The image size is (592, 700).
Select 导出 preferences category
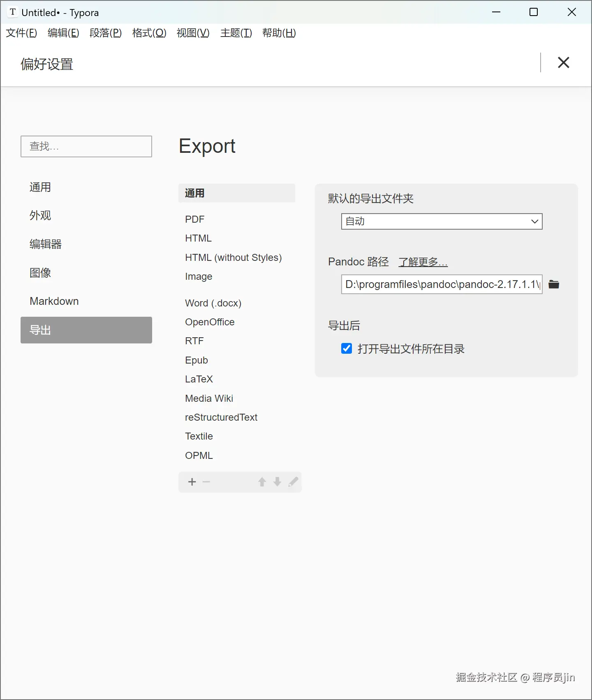(86, 330)
